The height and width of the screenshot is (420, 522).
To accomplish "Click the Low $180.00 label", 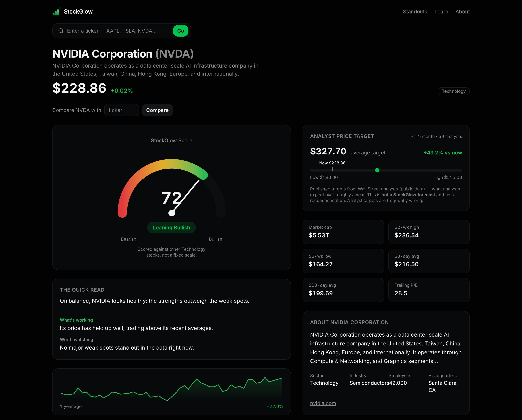I will [x=324, y=177].
